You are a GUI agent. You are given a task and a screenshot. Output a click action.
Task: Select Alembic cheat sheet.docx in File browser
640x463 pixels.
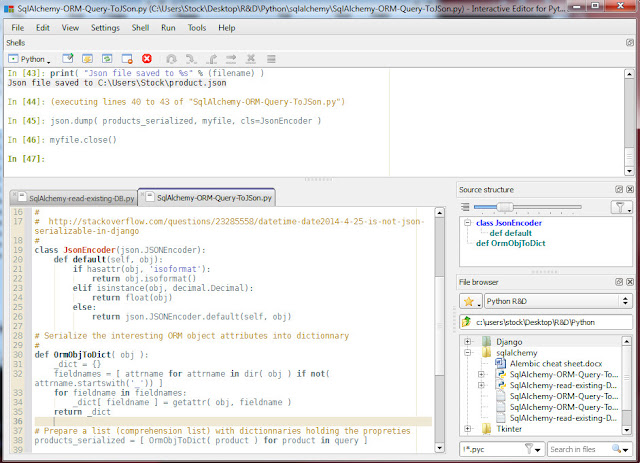pyautogui.click(x=556, y=363)
